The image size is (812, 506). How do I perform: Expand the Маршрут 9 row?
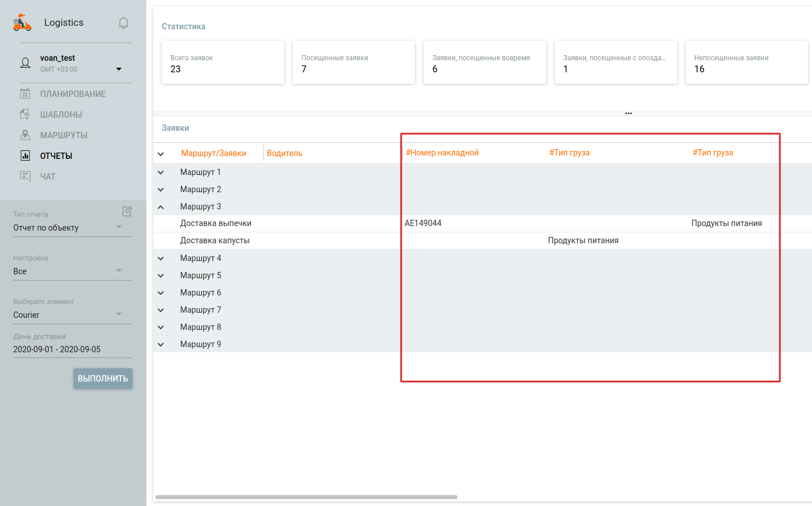pyautogui.click(x=161, y=344)
